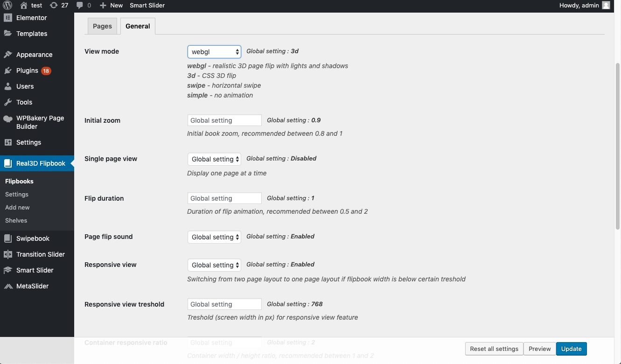
Task: Open the View mode dropdown
Action: (214, 51)
